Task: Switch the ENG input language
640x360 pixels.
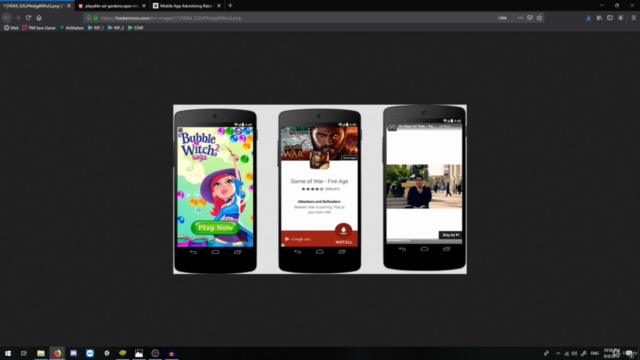Action: click(x=595, y=353)
